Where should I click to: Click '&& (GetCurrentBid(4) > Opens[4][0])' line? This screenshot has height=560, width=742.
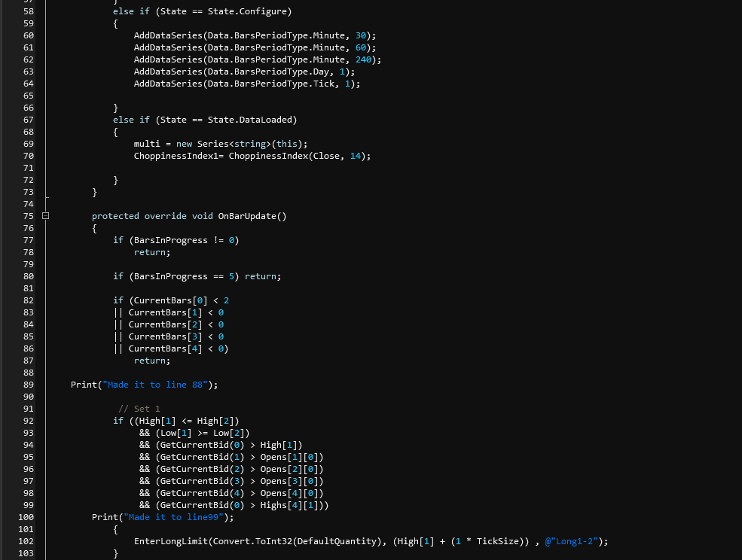(231, 493)
